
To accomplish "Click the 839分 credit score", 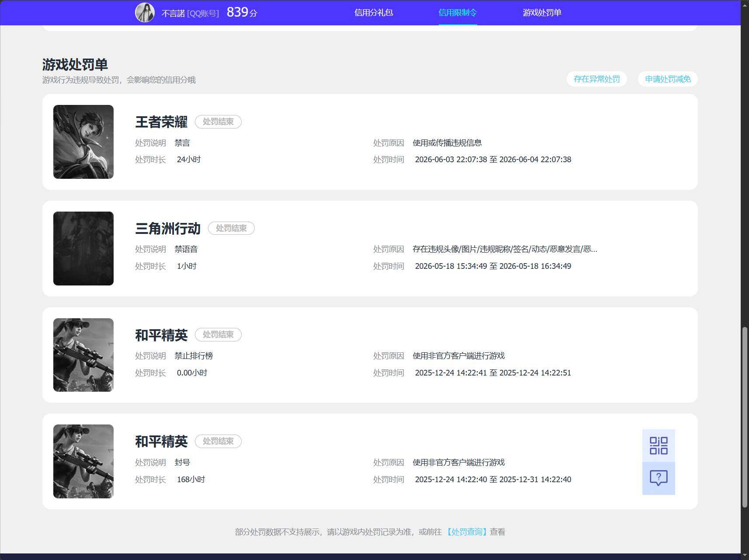I will pos(242,12).
